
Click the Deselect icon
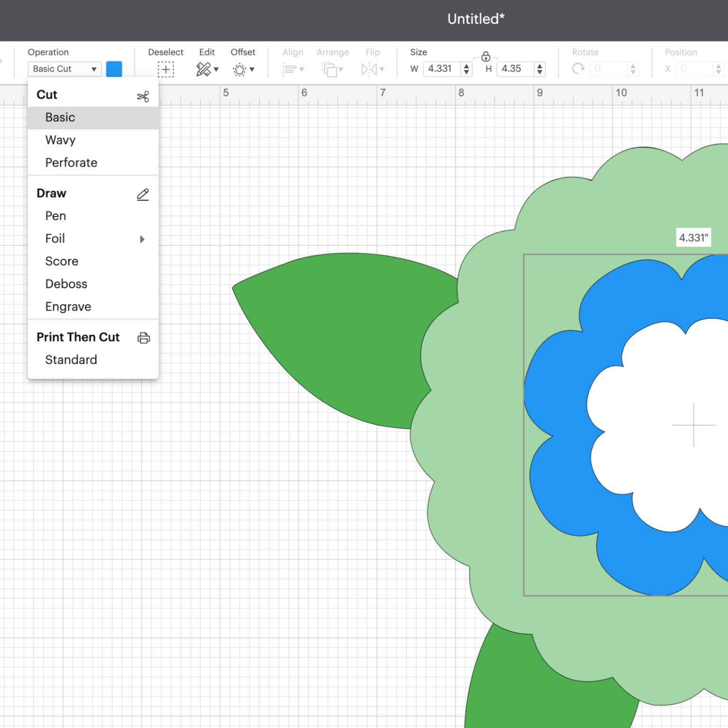[x=166, y=69]
